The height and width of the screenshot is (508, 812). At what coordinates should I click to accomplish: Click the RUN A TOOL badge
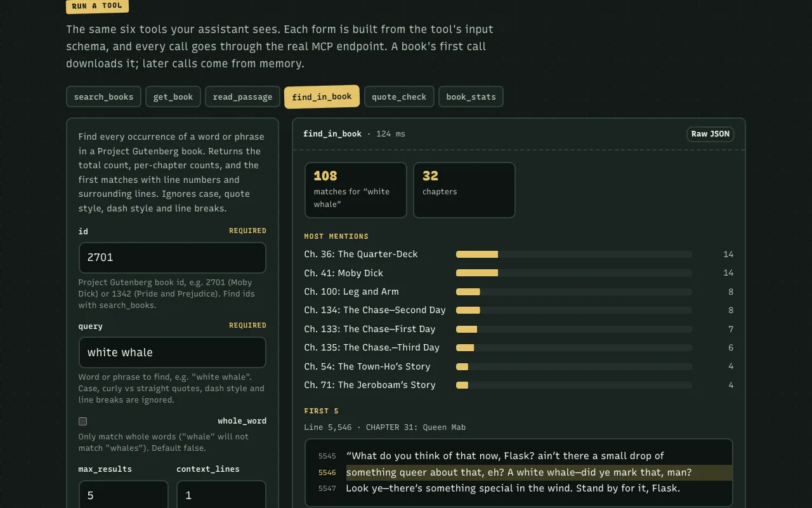pyautogui.click(x=97, y=6)
